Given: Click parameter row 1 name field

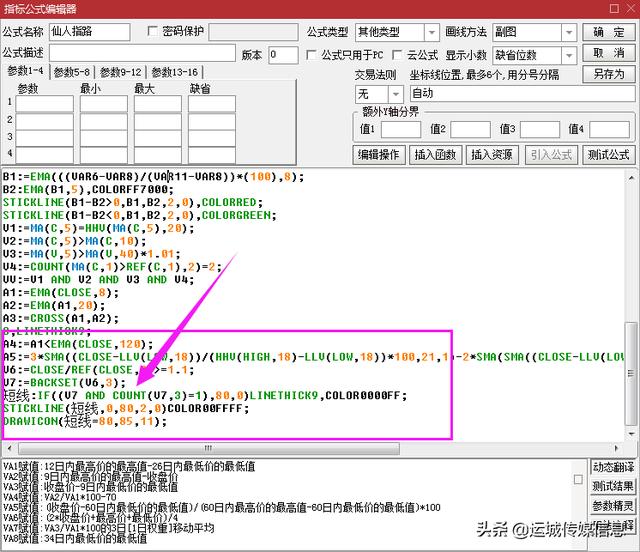Looking at the screenshot, I should (x=44, y=104).
